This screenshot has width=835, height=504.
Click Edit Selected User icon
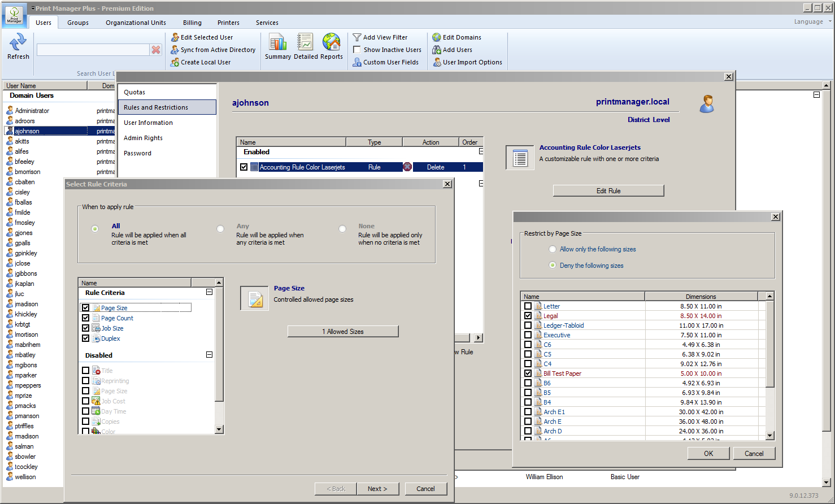click(x=175, y=37)
